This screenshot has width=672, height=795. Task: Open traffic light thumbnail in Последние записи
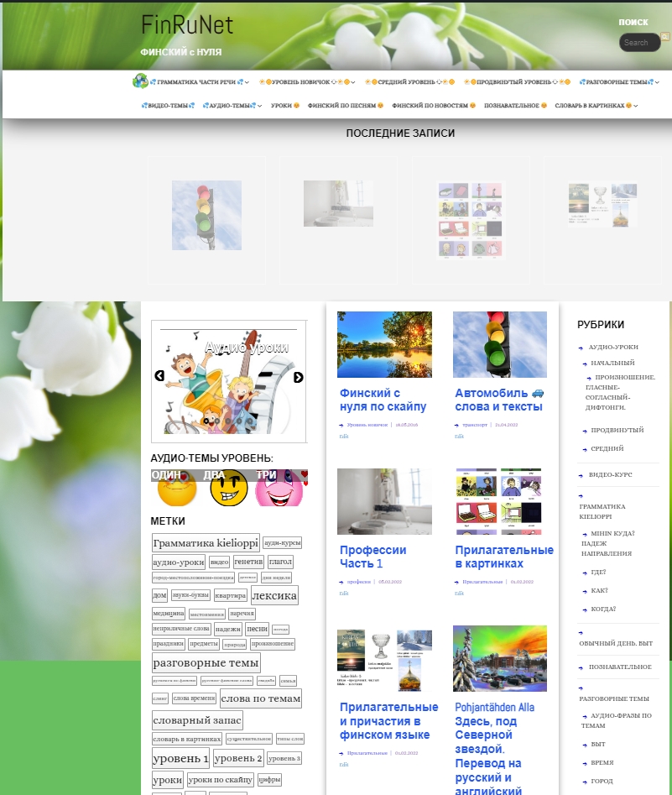pyautogui.click(x=206, y=214)
